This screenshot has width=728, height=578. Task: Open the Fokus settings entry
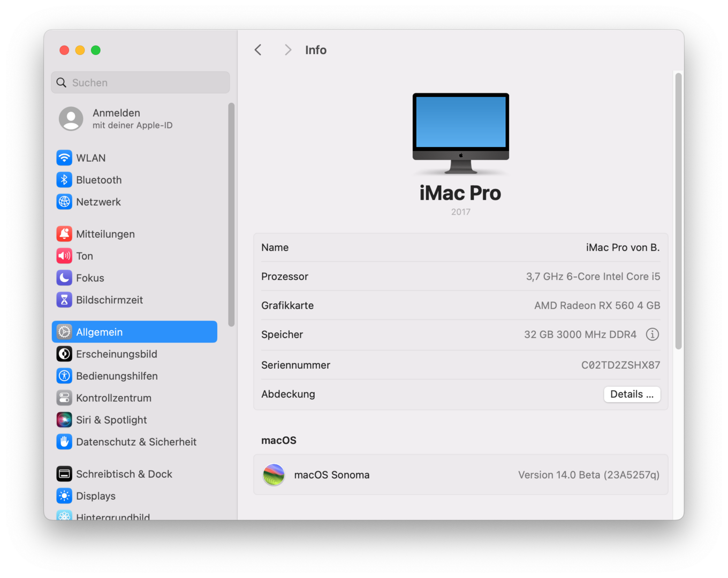134,278
